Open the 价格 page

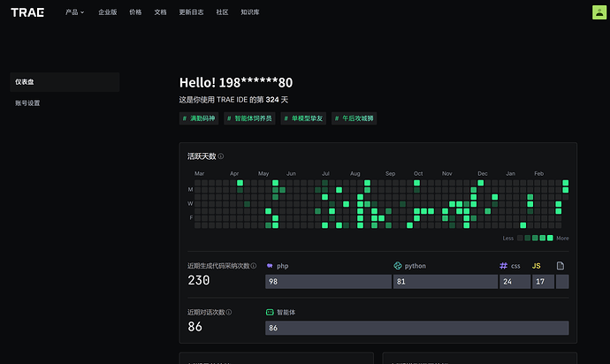135,12
